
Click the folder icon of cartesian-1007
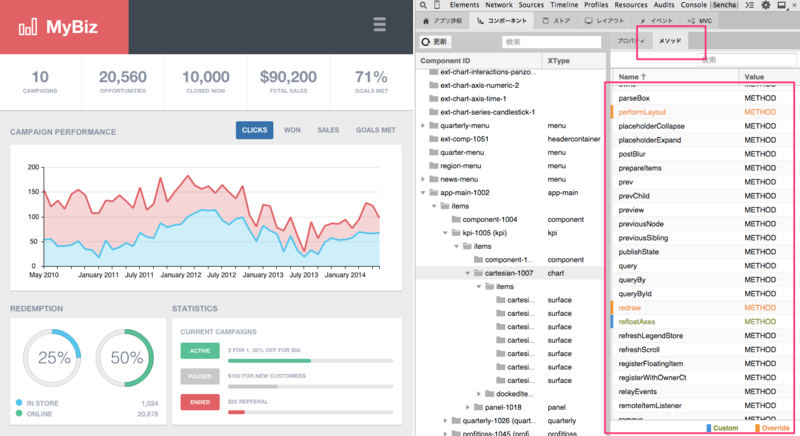point(478,273)
